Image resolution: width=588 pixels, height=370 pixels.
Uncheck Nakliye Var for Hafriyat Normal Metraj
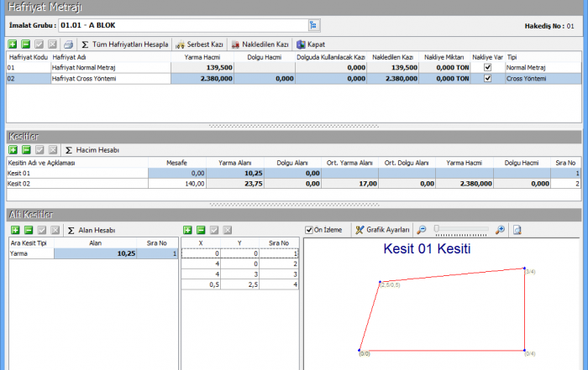[x=488, y=66]
